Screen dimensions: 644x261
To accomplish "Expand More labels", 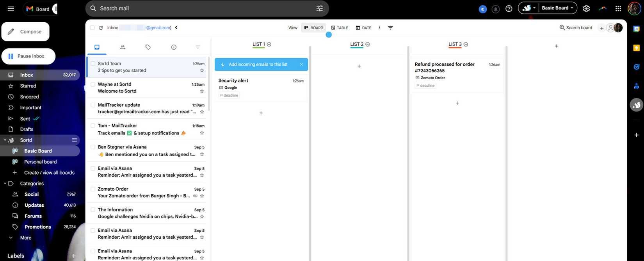I will coord(25,238).
